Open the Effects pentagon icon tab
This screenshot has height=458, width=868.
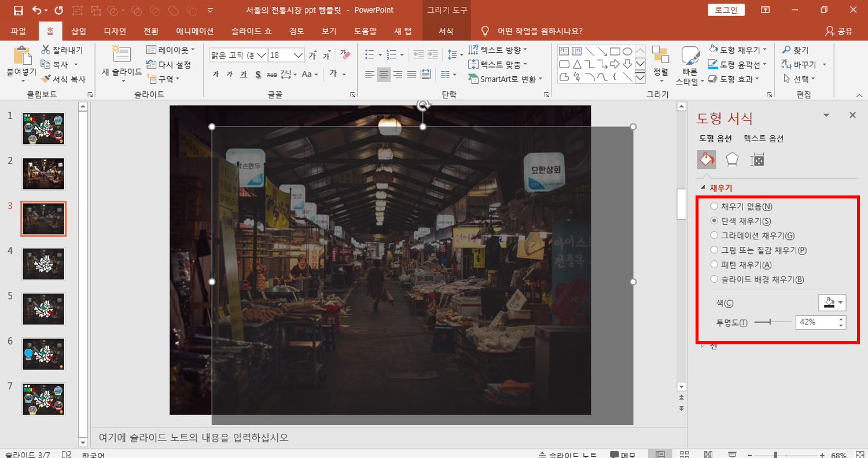tap(732, 159)
